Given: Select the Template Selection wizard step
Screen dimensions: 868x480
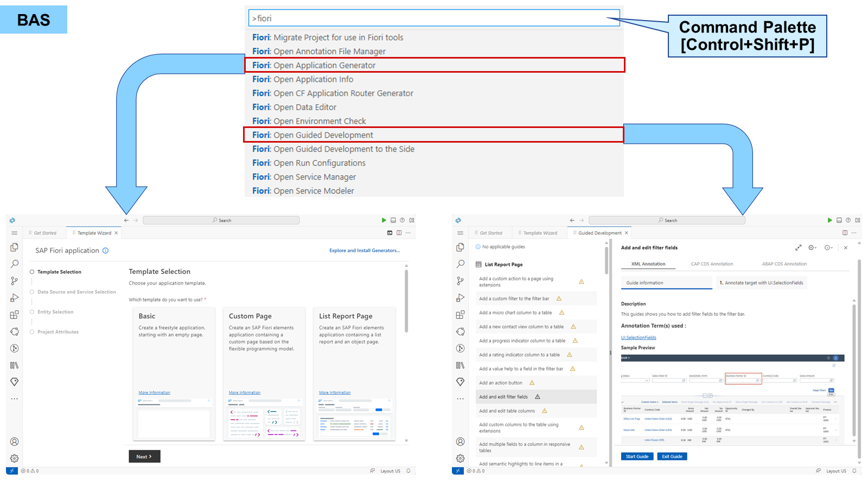Looking at the screenshot, I should tap(59, 272).
